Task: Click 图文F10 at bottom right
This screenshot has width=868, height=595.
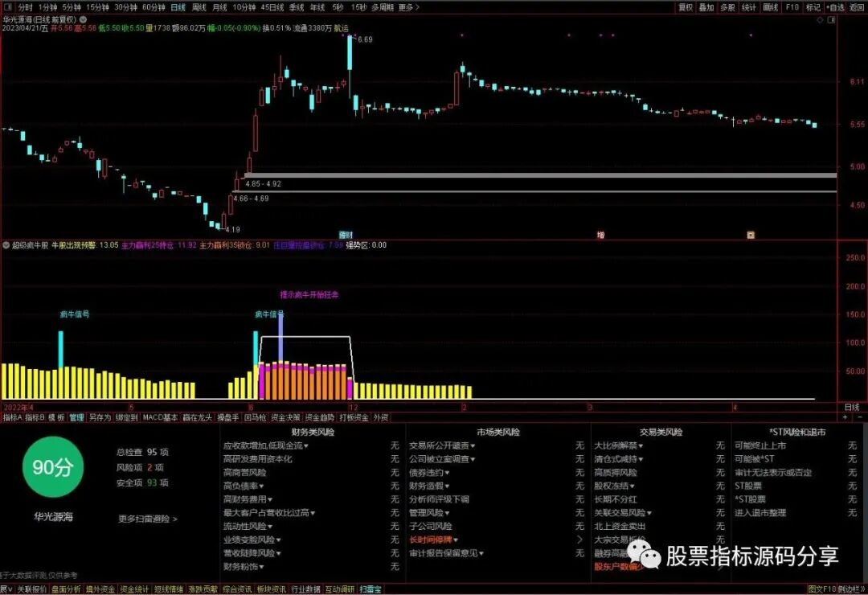Action: point(821,589)
